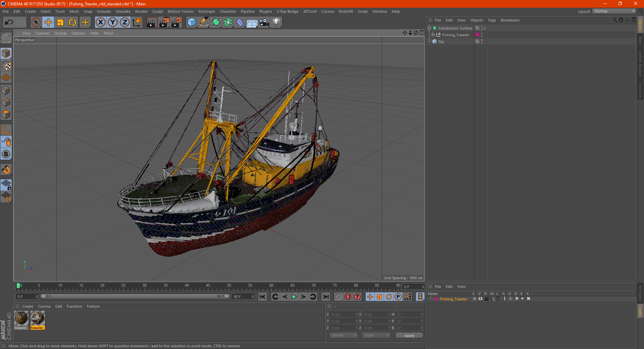This screenshot has height=349, width=644.
Task: Toggle Fishing_Trawler visibility dots in Object Manager
Action: [x=482, y=35]
